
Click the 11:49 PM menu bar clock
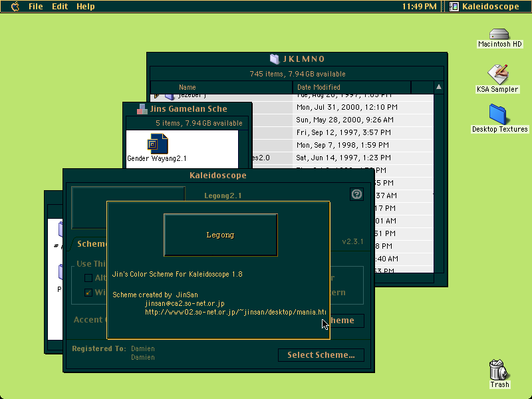[420, 7]
